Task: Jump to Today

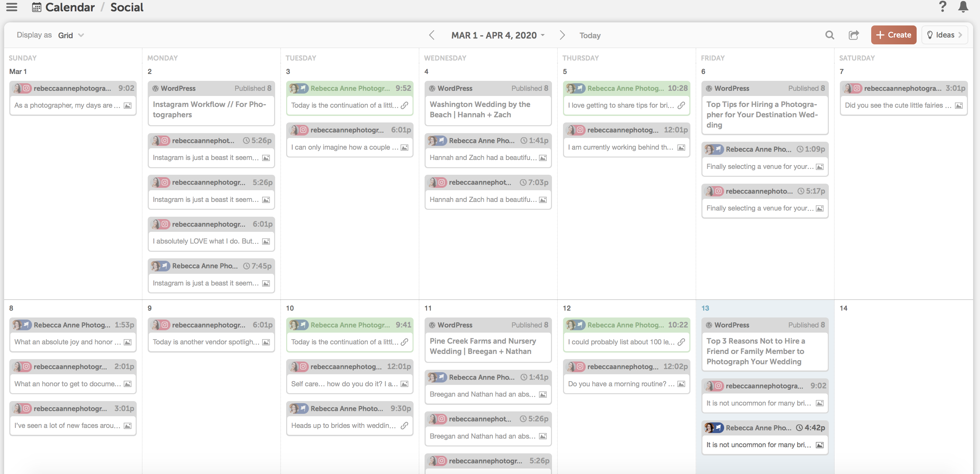Action: (x=590, y=35)
